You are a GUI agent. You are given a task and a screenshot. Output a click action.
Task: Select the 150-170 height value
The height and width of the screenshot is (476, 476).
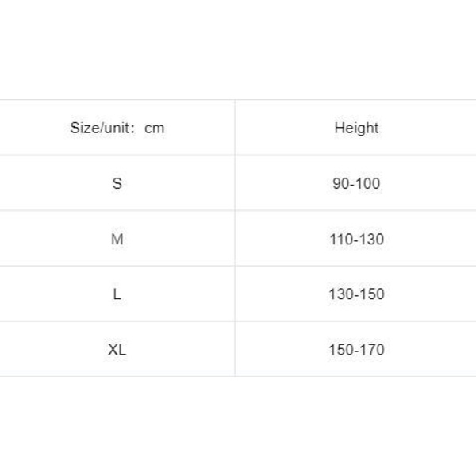[x=356, y=350]
